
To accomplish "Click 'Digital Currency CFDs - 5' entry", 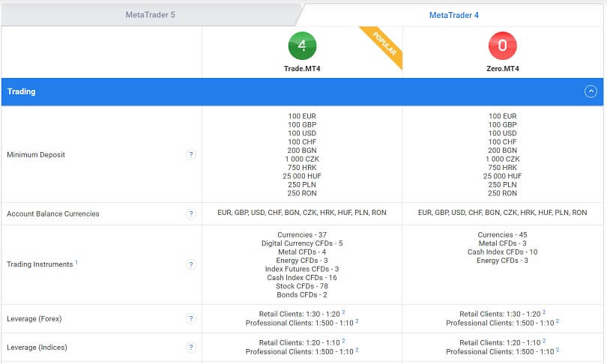I will click(x=302, y=243).
